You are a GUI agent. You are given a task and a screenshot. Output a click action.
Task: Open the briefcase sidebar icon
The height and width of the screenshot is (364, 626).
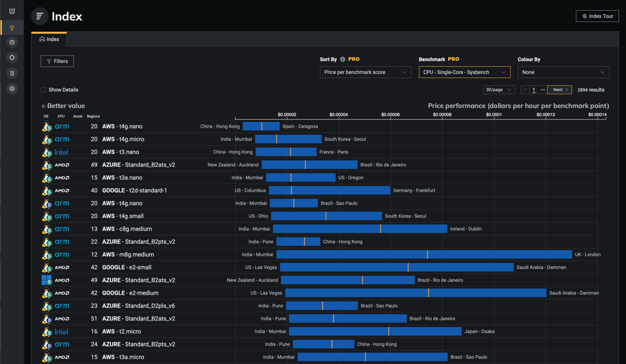12,42
